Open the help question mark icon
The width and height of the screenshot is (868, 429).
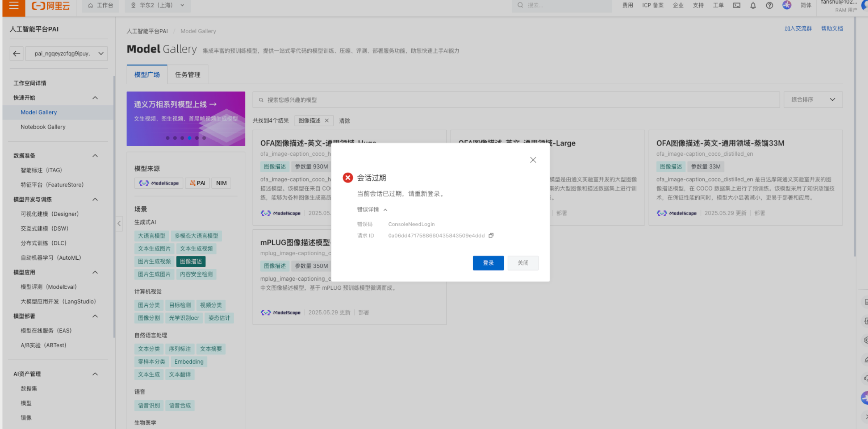pos(769,5)
